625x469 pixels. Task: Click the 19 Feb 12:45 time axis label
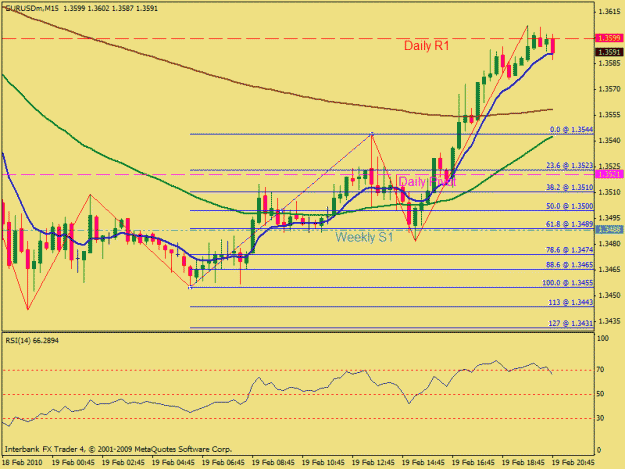point(373,463)
